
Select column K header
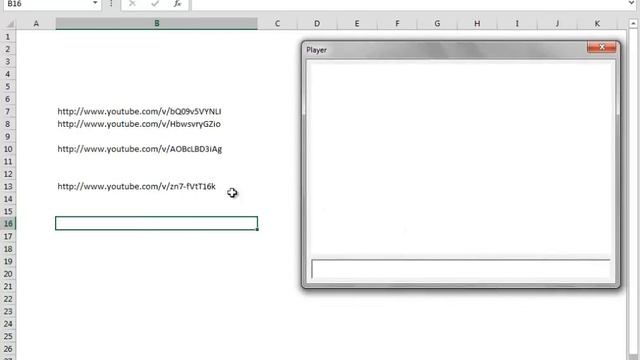coord(597,24)
